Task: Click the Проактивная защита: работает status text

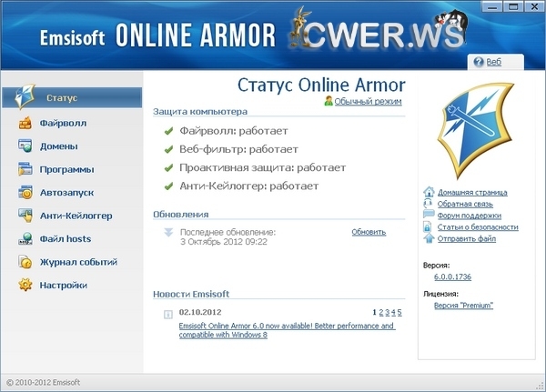Action: point(263,168)
